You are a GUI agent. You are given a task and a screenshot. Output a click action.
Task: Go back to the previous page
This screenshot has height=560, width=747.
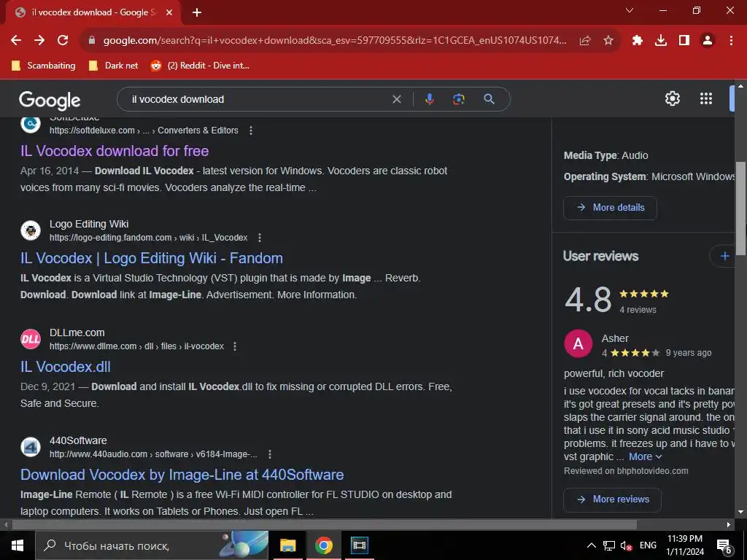point(16,41)
